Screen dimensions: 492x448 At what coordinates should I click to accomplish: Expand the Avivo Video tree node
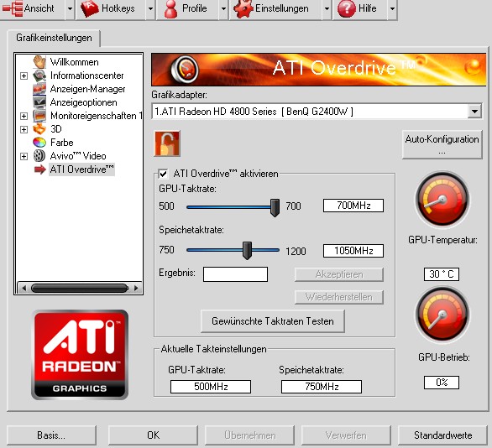24,156
